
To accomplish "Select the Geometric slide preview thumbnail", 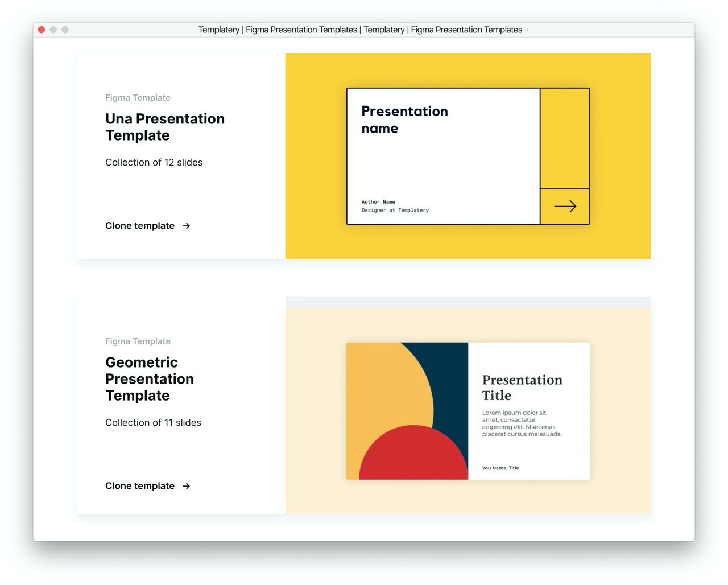I will point(468,411).
